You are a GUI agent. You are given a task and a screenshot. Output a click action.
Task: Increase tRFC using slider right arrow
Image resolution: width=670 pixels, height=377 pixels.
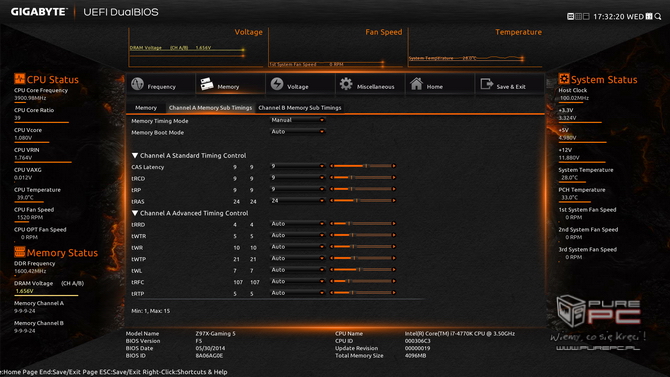(x=394, y=281)
